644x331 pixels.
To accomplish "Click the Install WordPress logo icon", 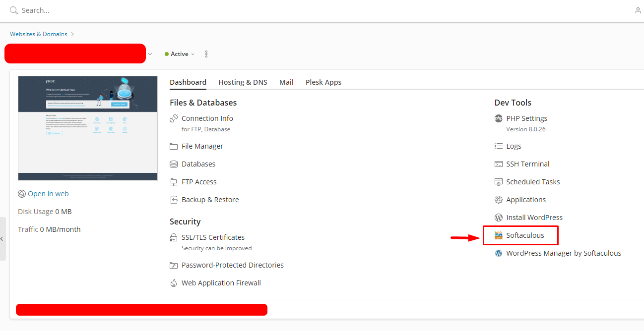I will point(499,218).
